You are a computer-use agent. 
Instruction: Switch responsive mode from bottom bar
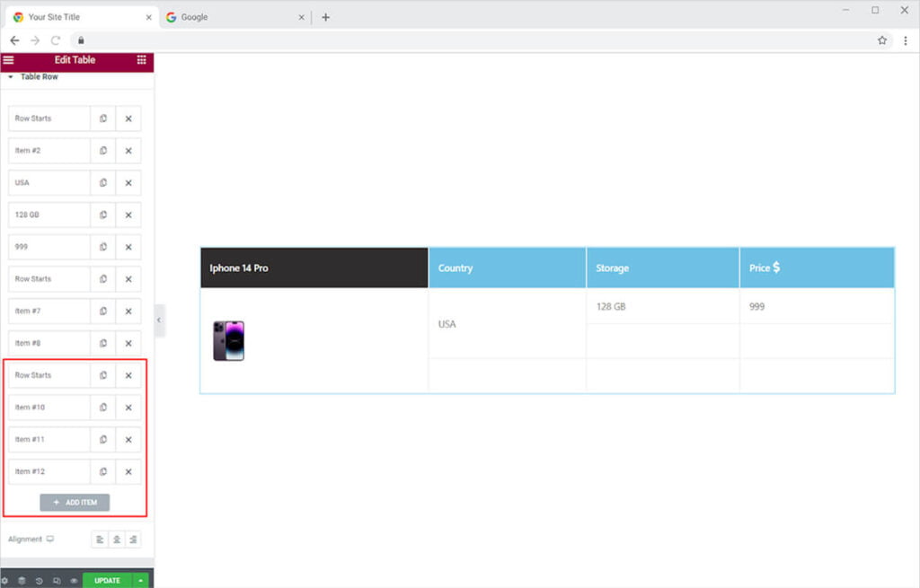pyautogui.click(x=57, y=581)
